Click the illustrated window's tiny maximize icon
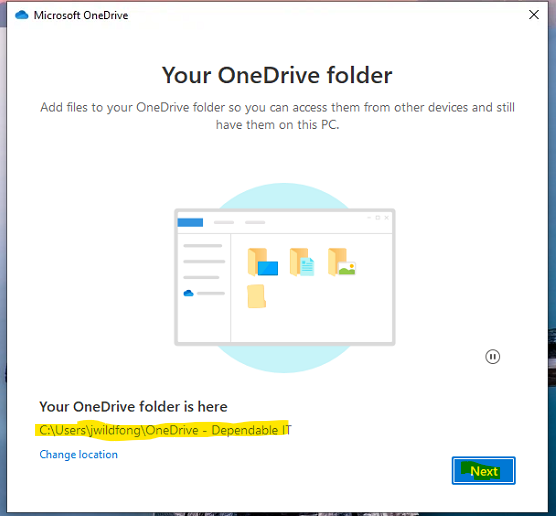 (x=378, y=217)
